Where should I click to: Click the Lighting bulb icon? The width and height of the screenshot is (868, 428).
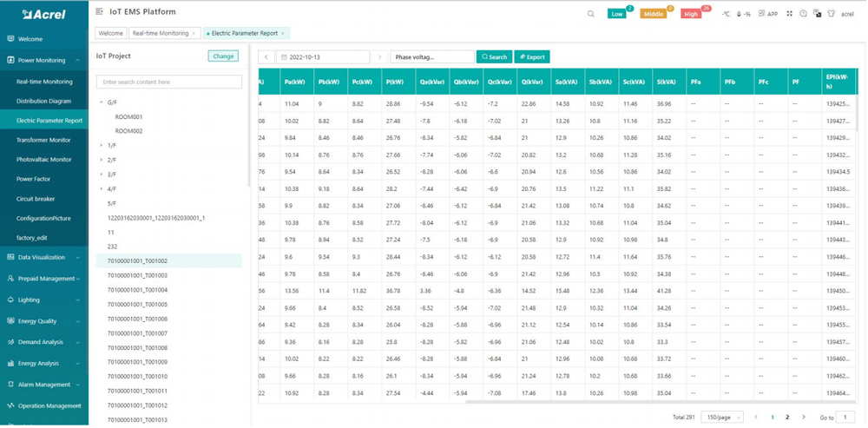(10, 300)
